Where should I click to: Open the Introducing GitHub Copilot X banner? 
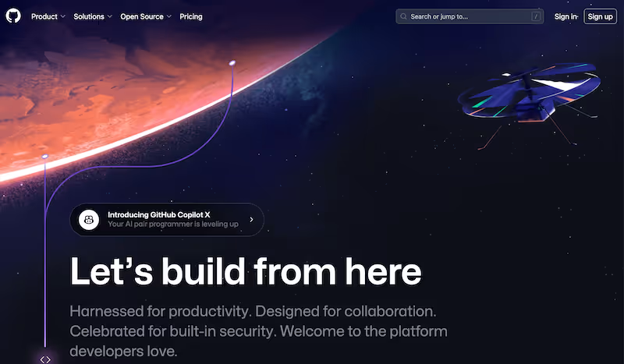(x=167, y=220)
